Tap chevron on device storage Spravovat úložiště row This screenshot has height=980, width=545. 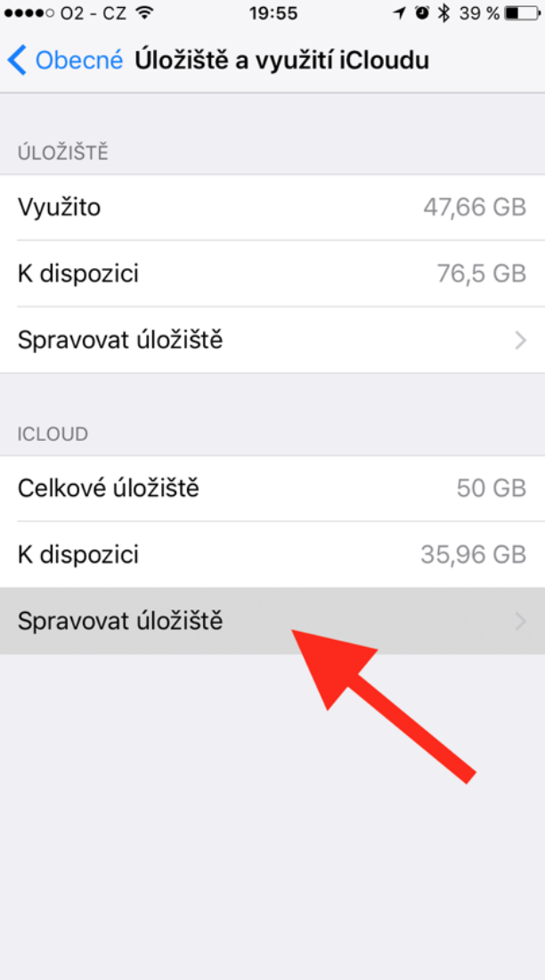521,340
